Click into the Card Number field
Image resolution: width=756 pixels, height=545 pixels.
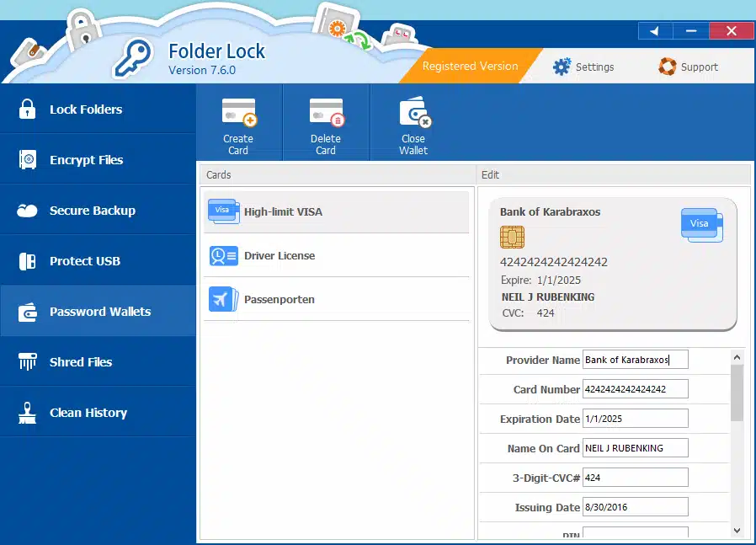[x=635, y=389]
